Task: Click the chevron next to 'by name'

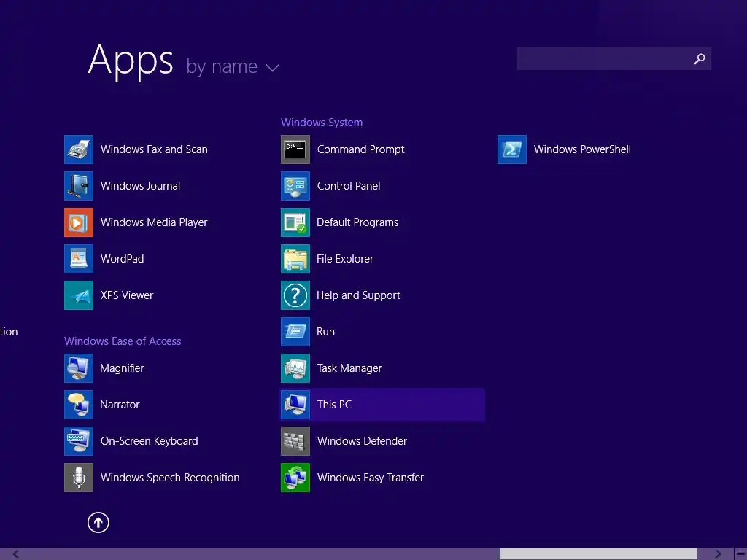Action: point(273,68)
